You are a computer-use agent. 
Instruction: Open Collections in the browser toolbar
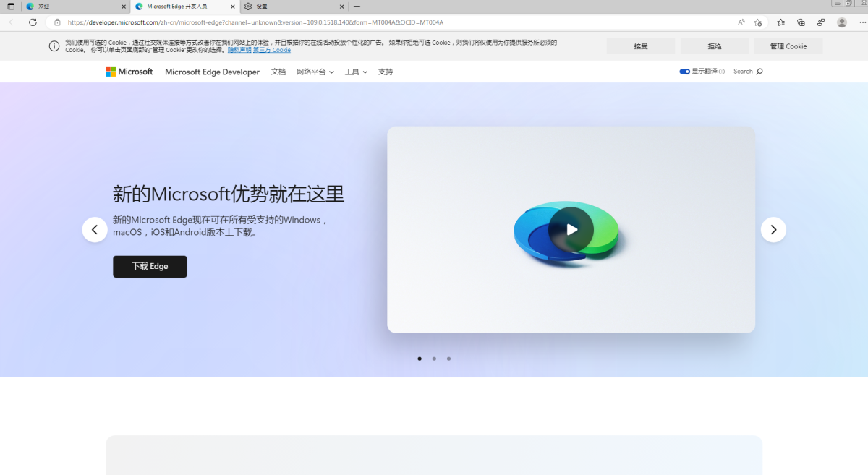[801, 22]
